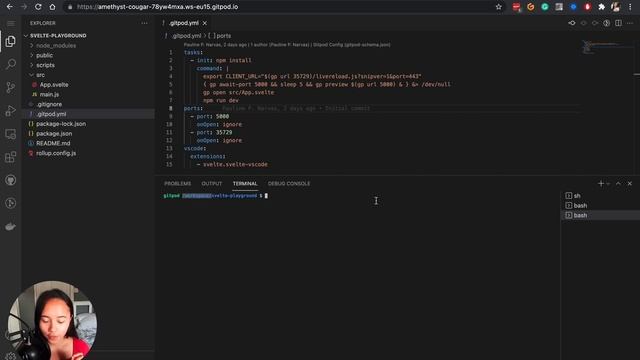Select the sh terminal instance
The image size is (640, 360).
coord(600,196)
